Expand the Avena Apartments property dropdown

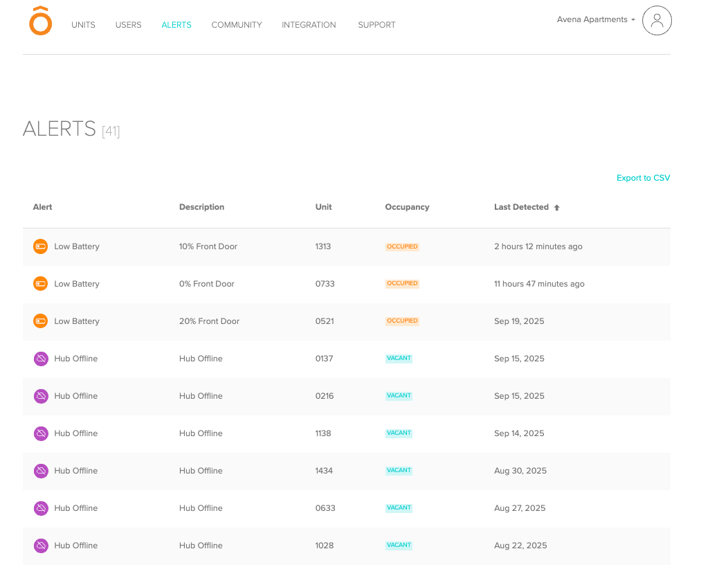[x=596, y=19]
